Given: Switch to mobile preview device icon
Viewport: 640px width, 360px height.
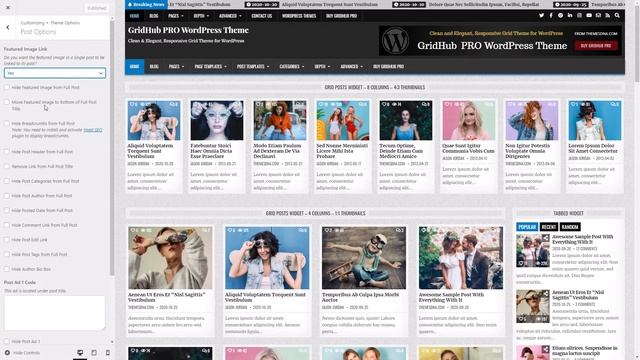Looking at the screenshot, I should [x=108, y=353].
